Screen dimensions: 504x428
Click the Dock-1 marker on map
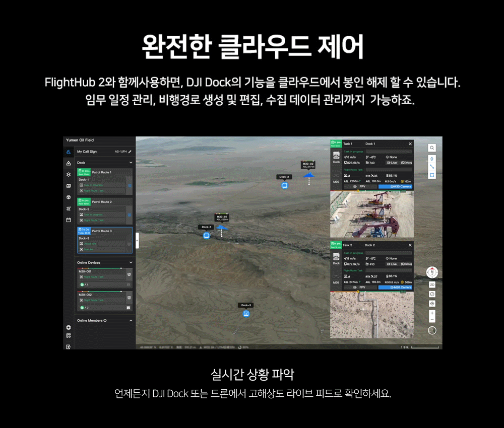[x=206, y=236]
